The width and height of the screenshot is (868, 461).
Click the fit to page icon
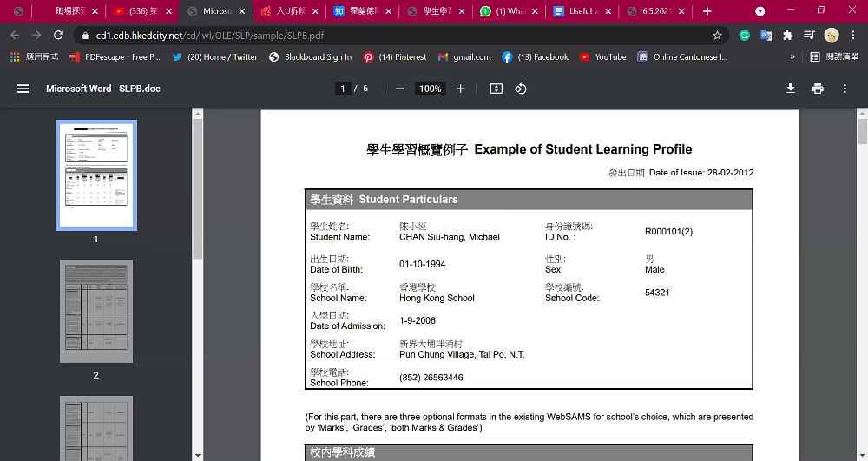496,89
